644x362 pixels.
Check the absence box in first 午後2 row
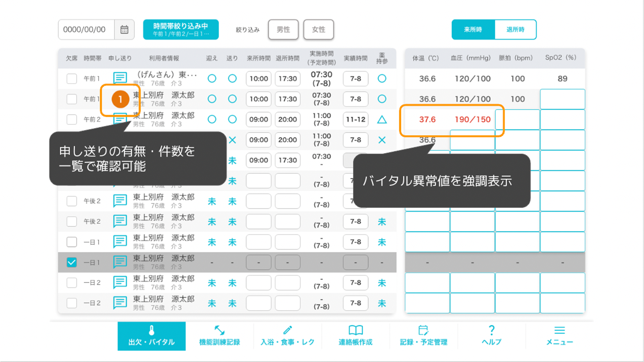[x=71, y=201]
